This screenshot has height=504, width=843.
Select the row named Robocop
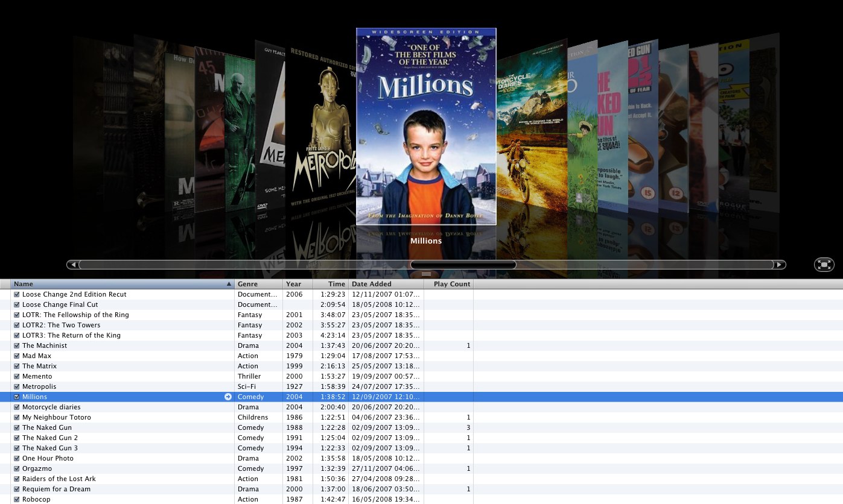[x=421, y=499]
